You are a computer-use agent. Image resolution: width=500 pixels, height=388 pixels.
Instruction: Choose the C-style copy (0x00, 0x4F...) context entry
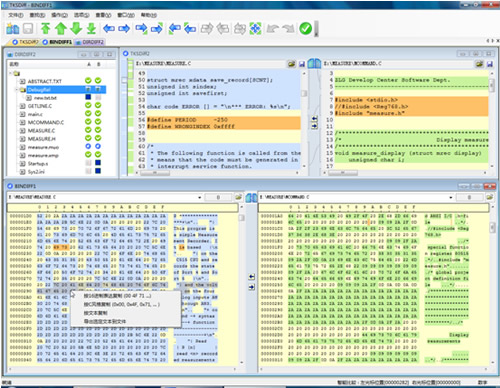pos(122,304)
